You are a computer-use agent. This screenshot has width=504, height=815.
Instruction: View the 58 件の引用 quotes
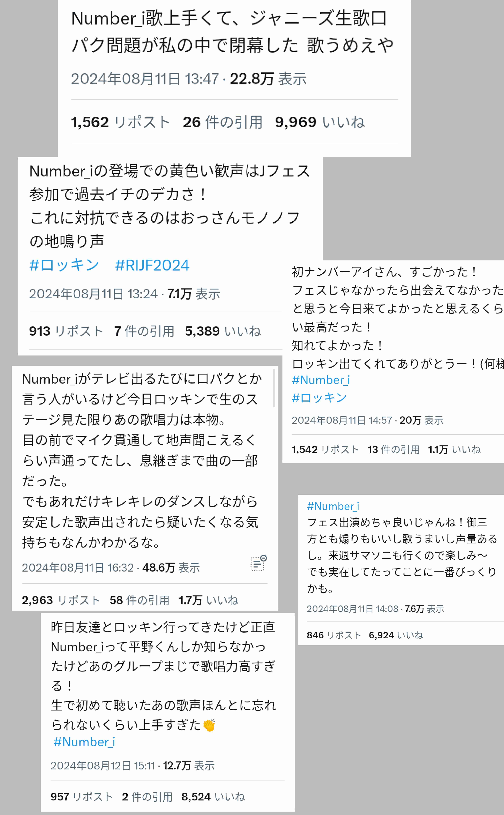pyautogui.click(x=139, y=600)
